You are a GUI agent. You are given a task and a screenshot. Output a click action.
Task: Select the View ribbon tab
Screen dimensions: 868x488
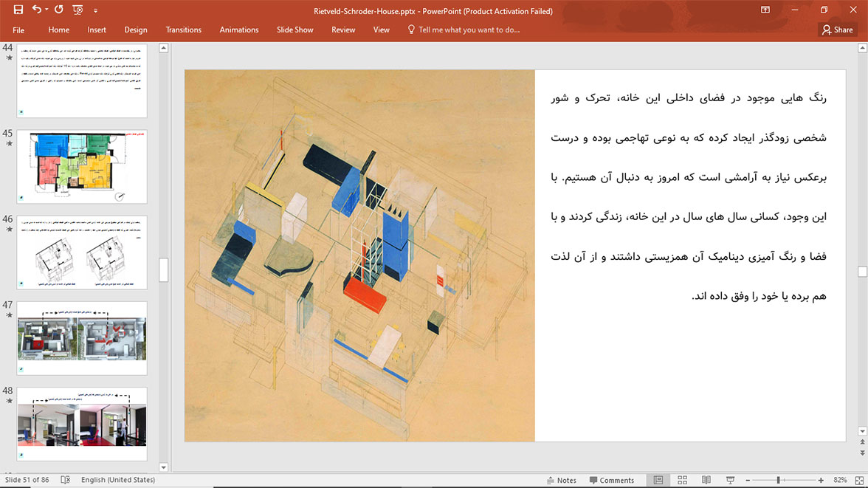pos(382,30)
